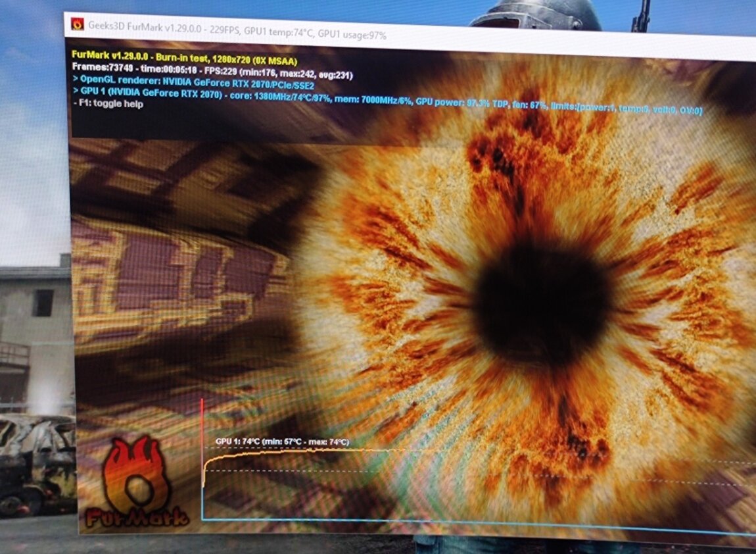Click the FurMark flame icon in title bar
This screenshot has height=554, width=756.
(x=78, y=26)
